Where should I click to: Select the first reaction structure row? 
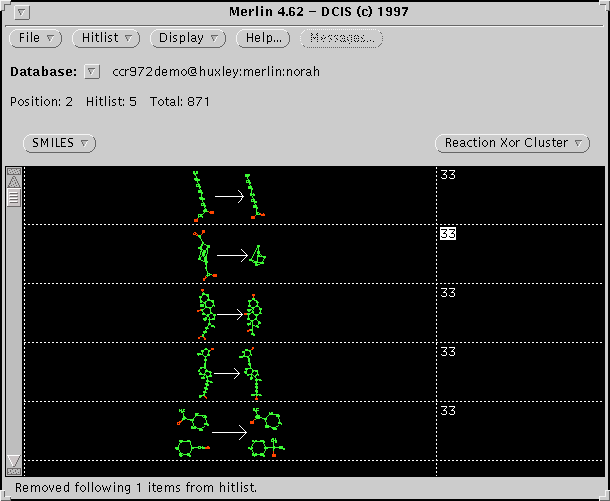click(230, 196)
